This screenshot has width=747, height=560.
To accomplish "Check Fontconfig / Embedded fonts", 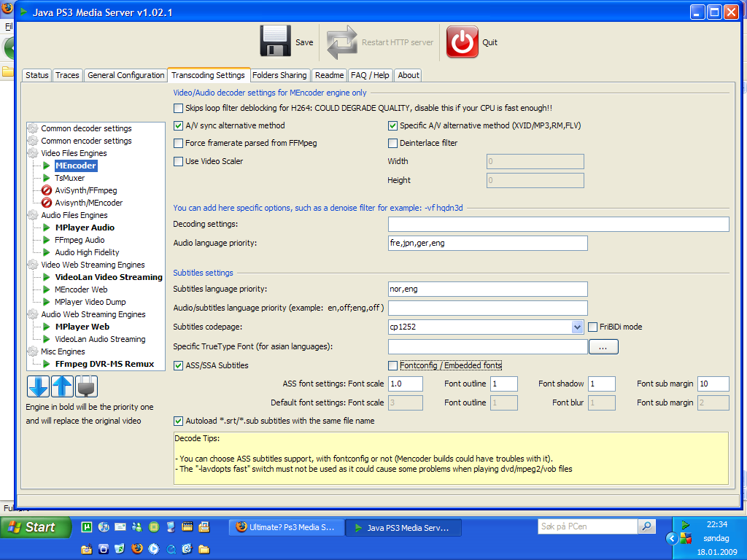I will pos(392,366).
